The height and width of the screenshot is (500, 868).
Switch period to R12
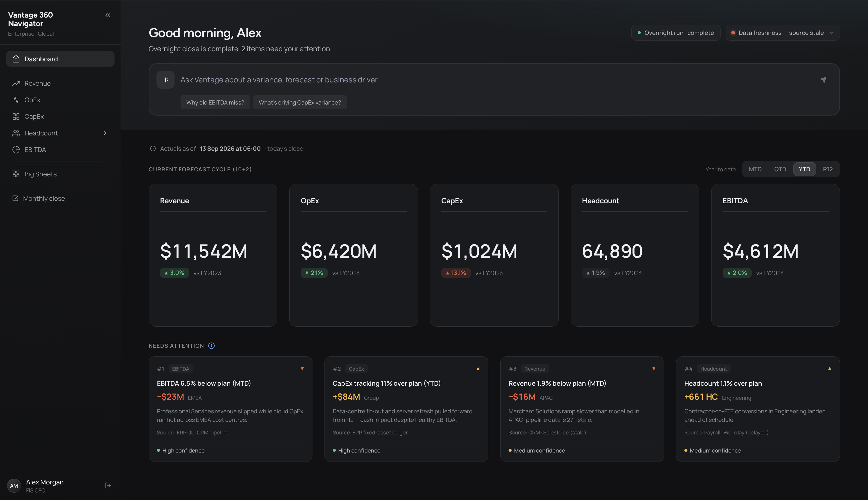tap(828, 169)
